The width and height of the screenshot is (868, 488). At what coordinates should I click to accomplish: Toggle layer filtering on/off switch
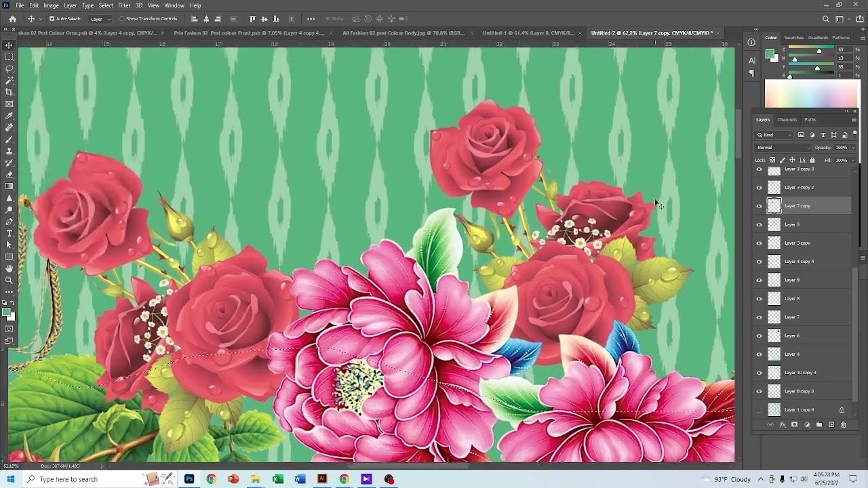point(854,134)
